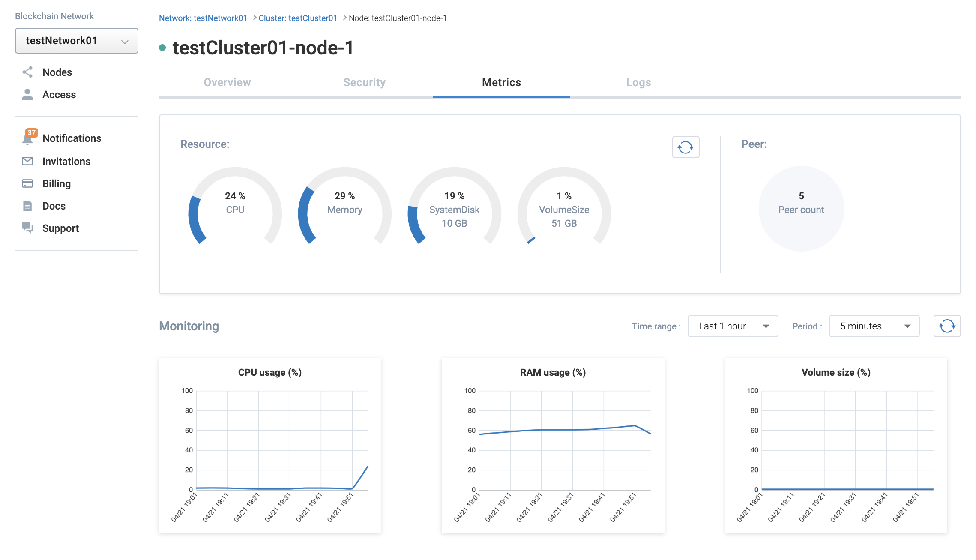Viewport: 976px width, 560px height.
Task: Go to Network: testNetwork01 breadcrumb
Action: coord(203,18)
